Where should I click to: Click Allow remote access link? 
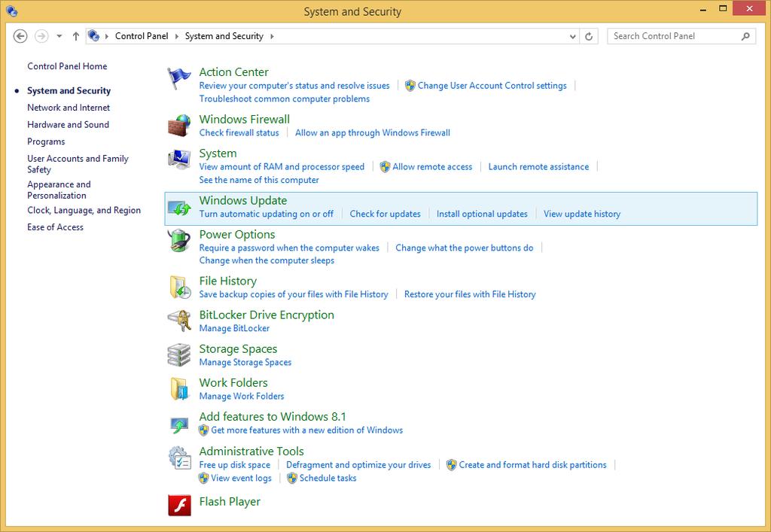coord(432,167)
